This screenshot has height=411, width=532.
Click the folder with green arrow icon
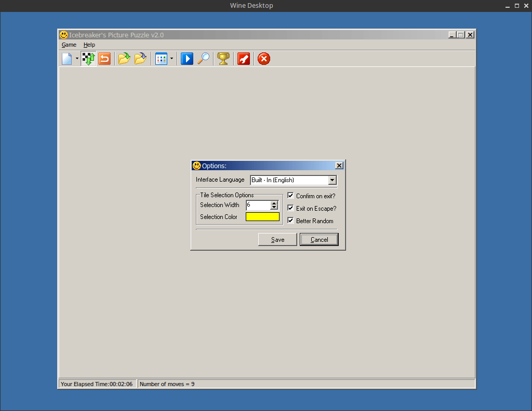[x=124, y=59]
